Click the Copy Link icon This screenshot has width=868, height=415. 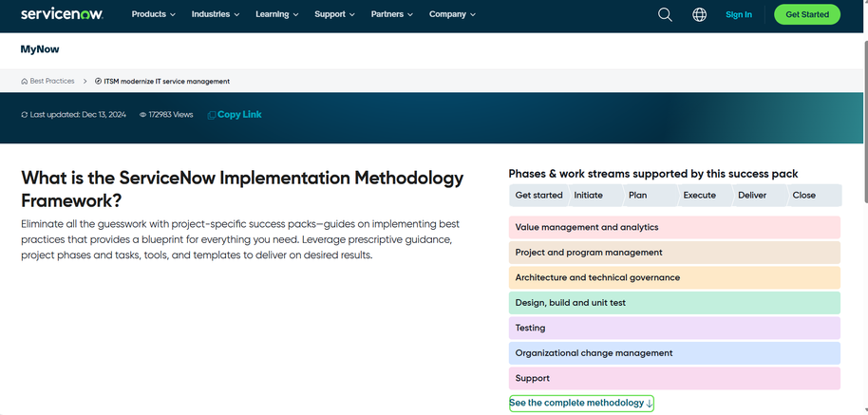pos(212,115)
